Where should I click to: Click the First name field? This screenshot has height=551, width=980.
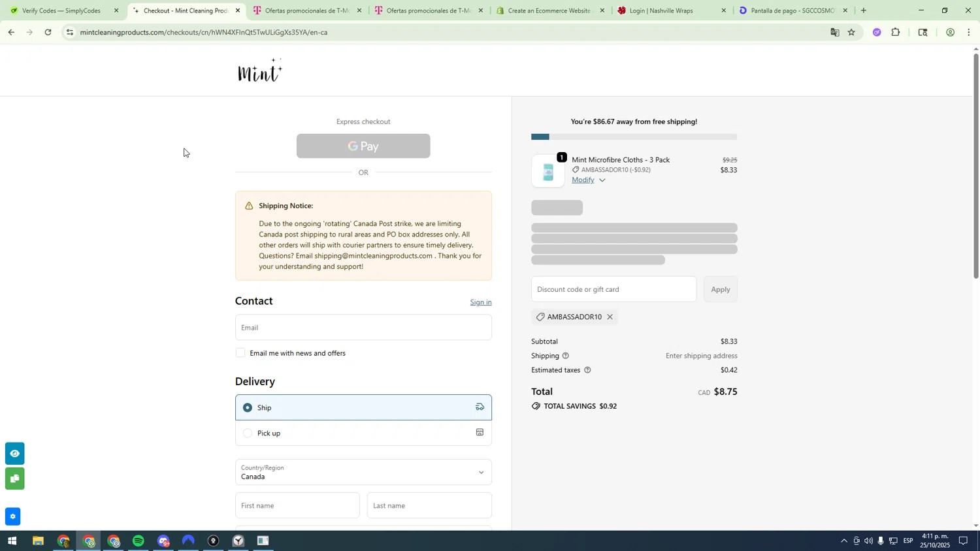(297, 505)
